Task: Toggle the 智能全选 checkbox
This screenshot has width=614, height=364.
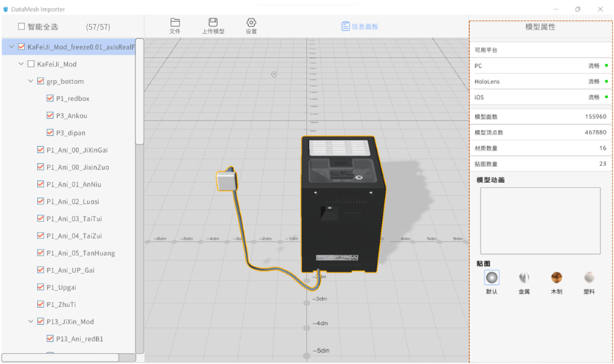Action: click(21, 27)
